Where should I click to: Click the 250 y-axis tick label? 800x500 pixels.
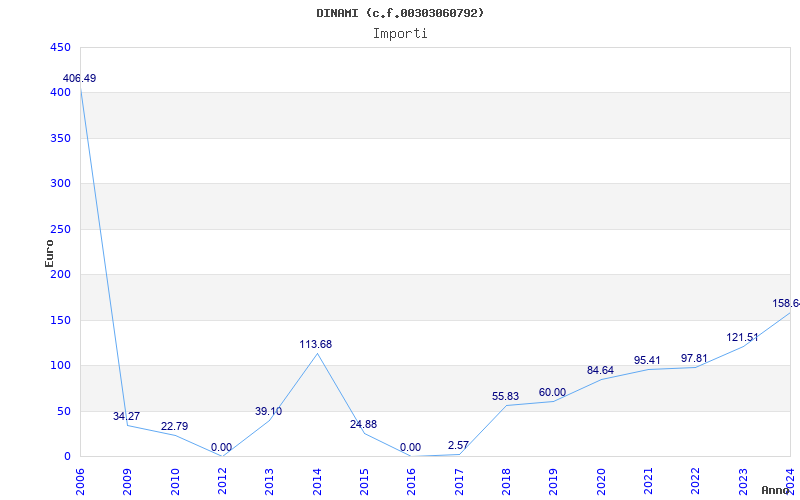pyautogui.click(x=60, y=230)
